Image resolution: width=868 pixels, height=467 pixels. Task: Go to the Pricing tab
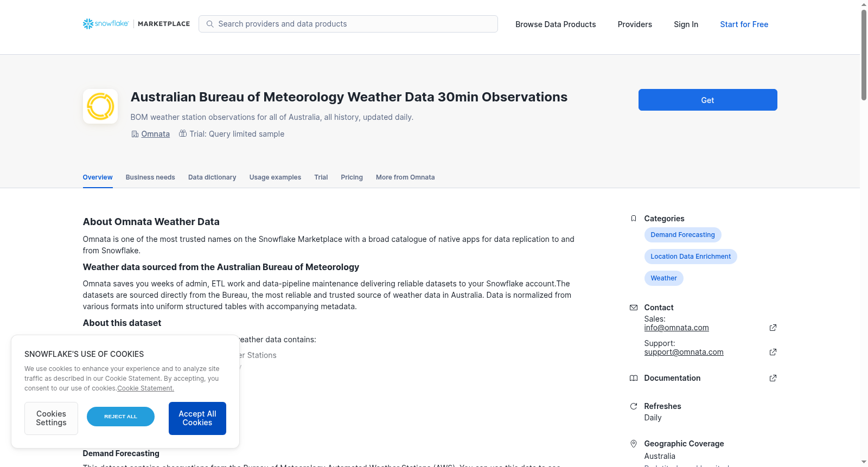(x=352, y=177)
